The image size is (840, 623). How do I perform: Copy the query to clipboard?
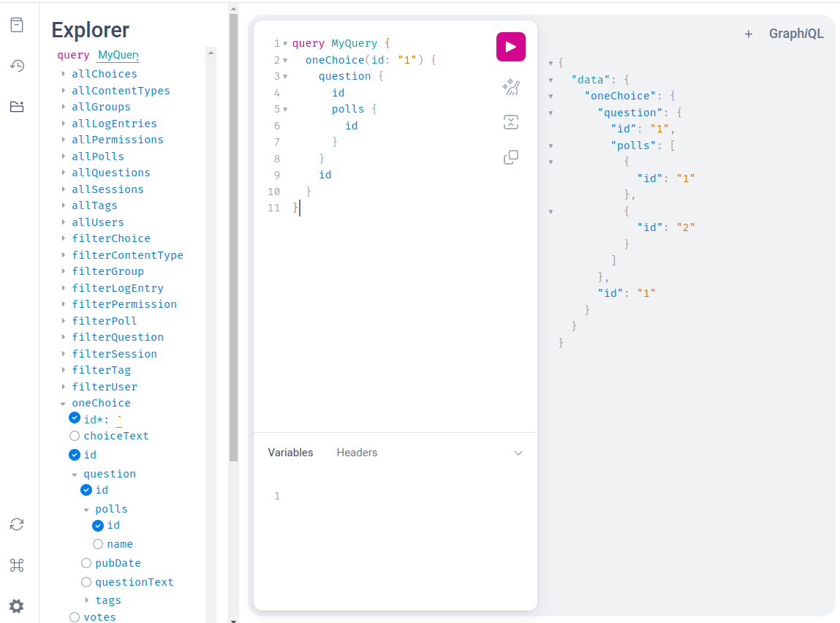click(x=510, y=157)
